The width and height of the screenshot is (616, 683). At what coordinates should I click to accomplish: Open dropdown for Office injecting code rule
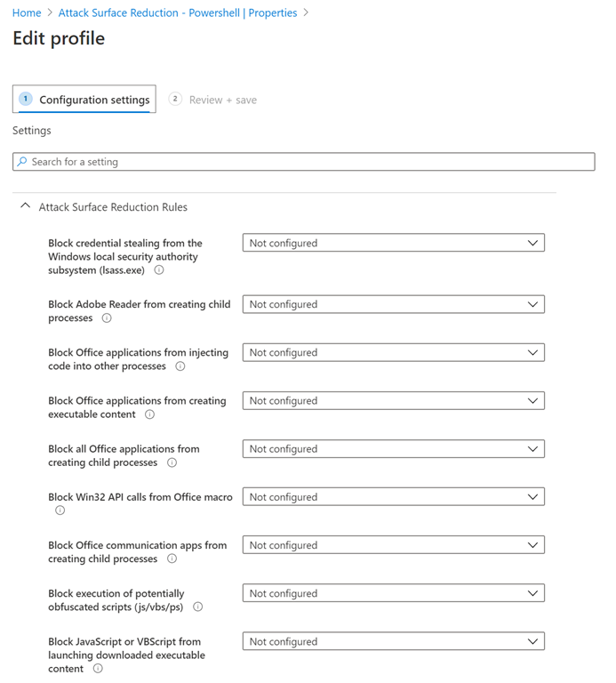point(393,352)
